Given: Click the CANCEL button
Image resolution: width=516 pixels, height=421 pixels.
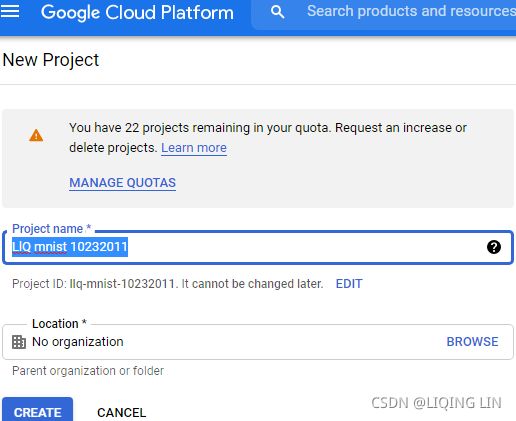Looking at the screenshot, I should tap(121, 413).
